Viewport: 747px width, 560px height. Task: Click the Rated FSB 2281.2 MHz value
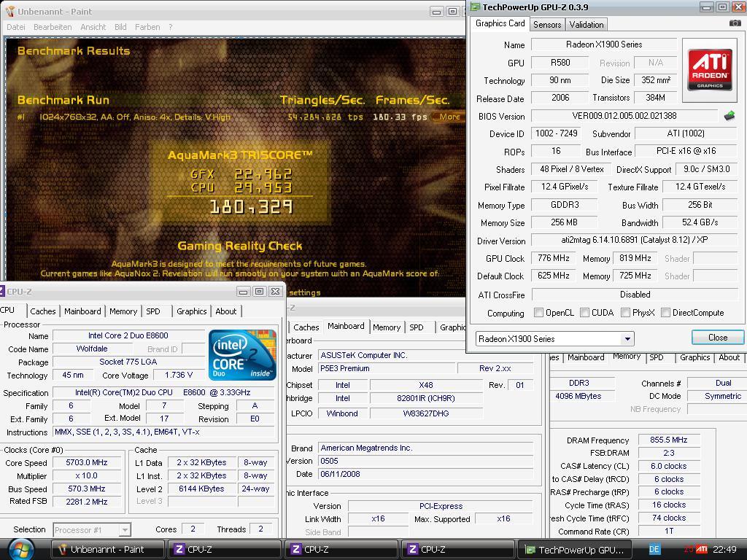point(86,502)
